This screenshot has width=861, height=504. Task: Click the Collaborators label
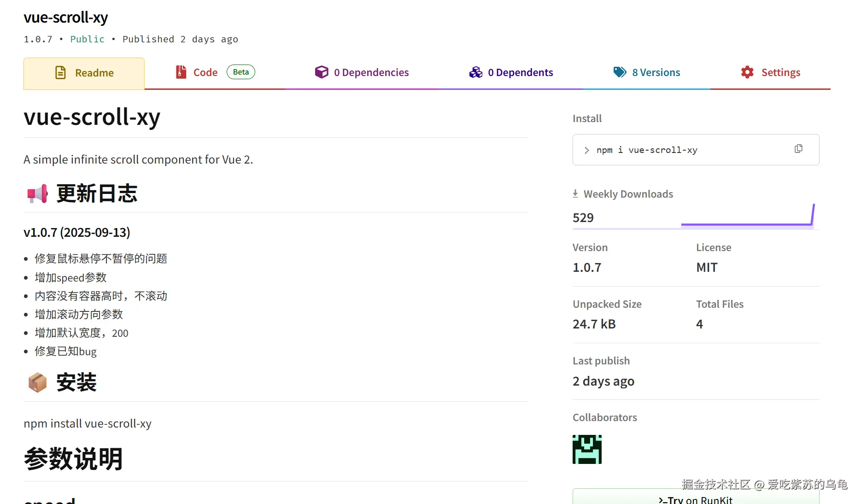point(605,417)
